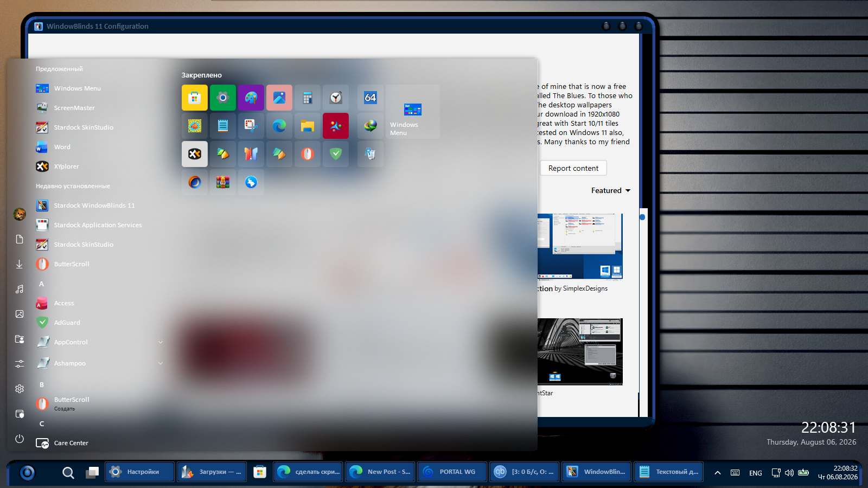Image resolution: width=868 pixels, height=488 pixels.
Task: Switch to the qBittorrent taskbar button
Action: (524, 472)
